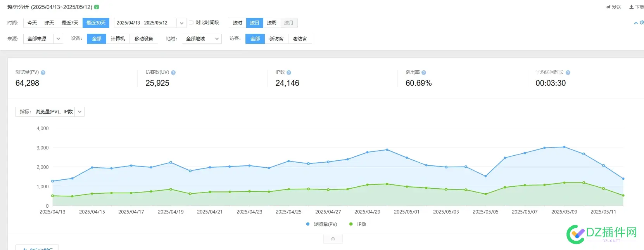Open the 全部来源 source dropdown

58,39
